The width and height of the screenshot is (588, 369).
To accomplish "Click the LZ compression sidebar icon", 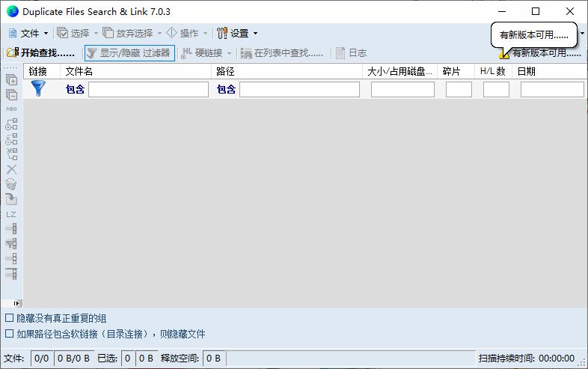I will [x=11, y=214].
